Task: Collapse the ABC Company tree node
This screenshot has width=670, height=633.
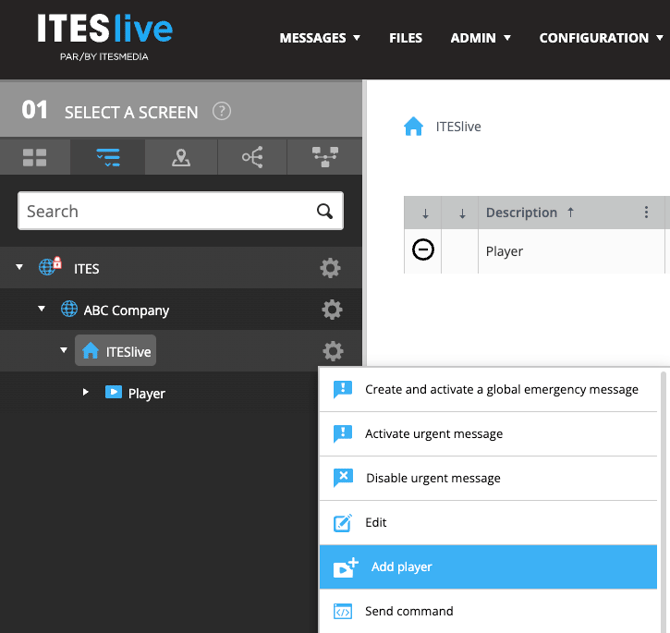Action: pyautogui.click(x=41, y=308)
